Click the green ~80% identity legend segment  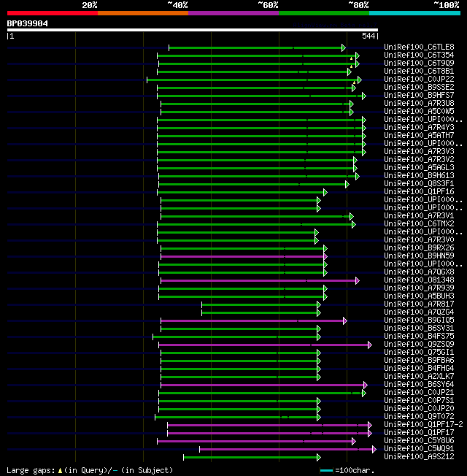click(x=324, y=13)
